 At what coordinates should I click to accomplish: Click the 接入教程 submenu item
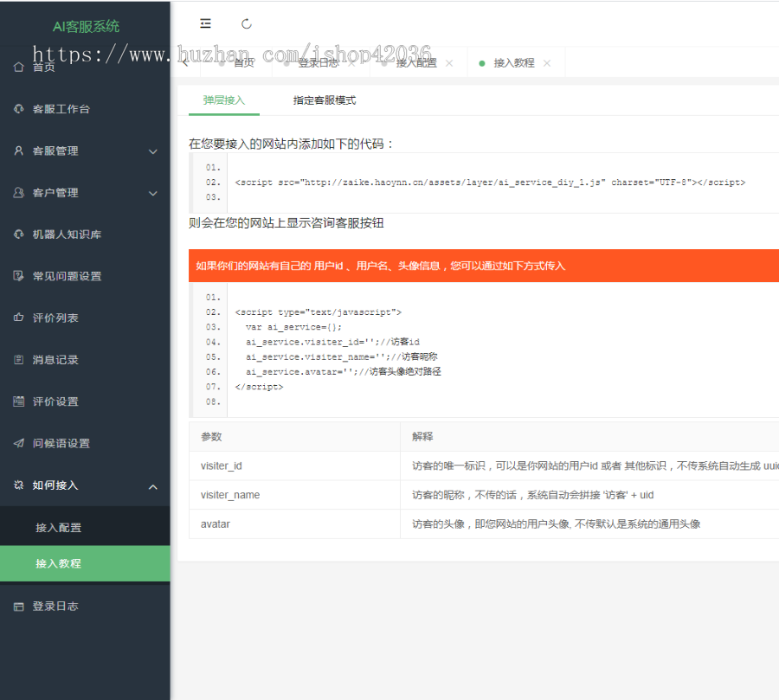point(58,563)
